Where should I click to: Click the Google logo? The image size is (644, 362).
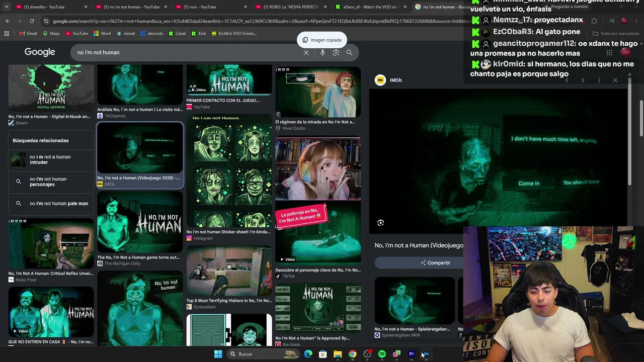[40, 52]
